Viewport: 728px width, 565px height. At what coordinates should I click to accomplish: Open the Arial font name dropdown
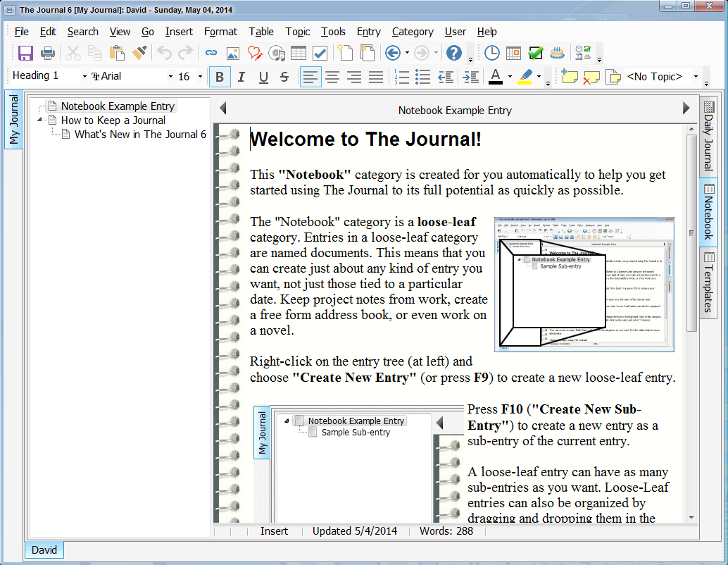click(x=170, y=77)
